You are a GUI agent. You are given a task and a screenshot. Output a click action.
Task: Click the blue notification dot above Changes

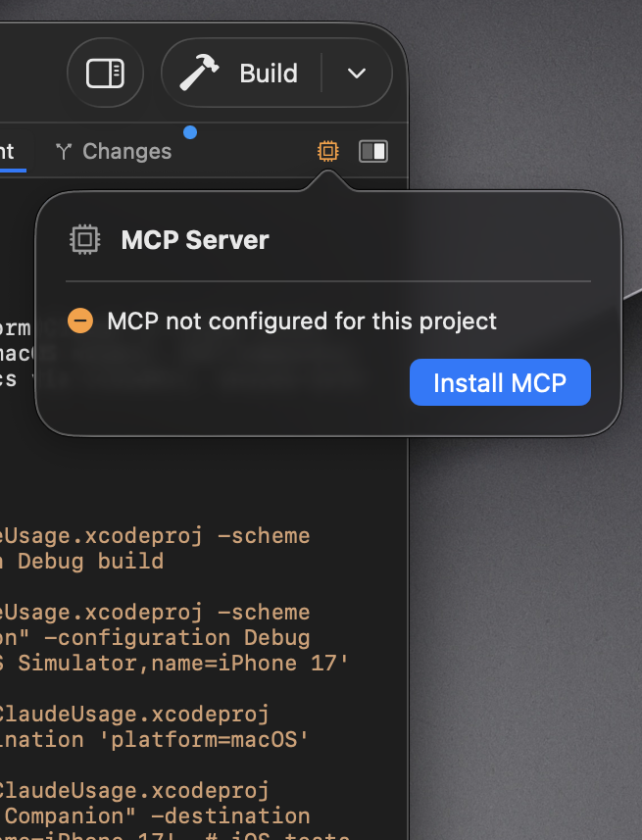click(190, 131)
